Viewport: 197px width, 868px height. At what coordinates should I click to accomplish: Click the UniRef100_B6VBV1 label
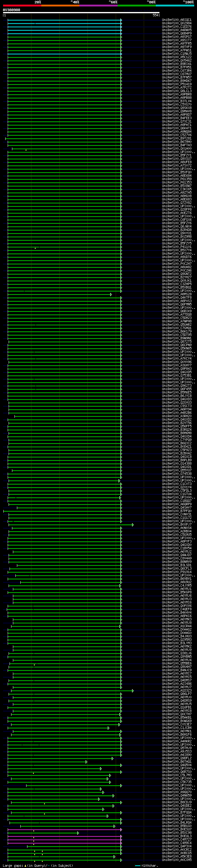(x=177, y=579)
